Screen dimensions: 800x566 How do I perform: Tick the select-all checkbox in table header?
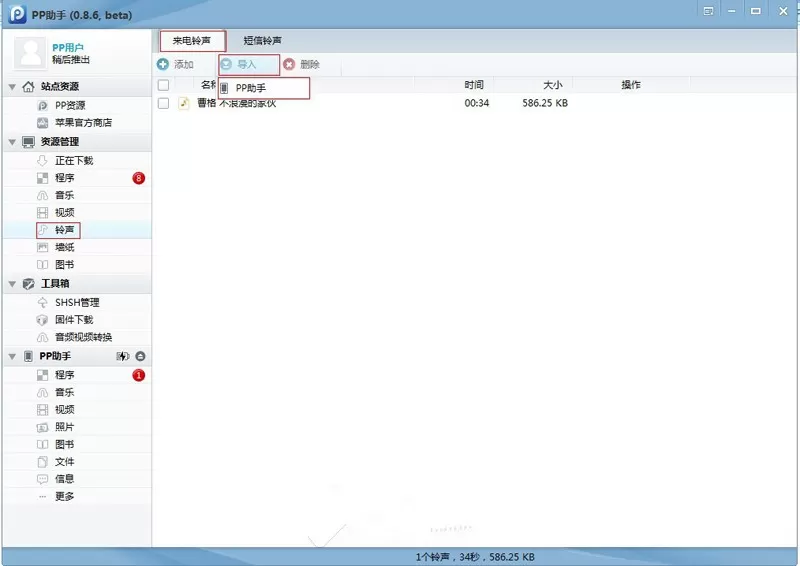[163, 85]
